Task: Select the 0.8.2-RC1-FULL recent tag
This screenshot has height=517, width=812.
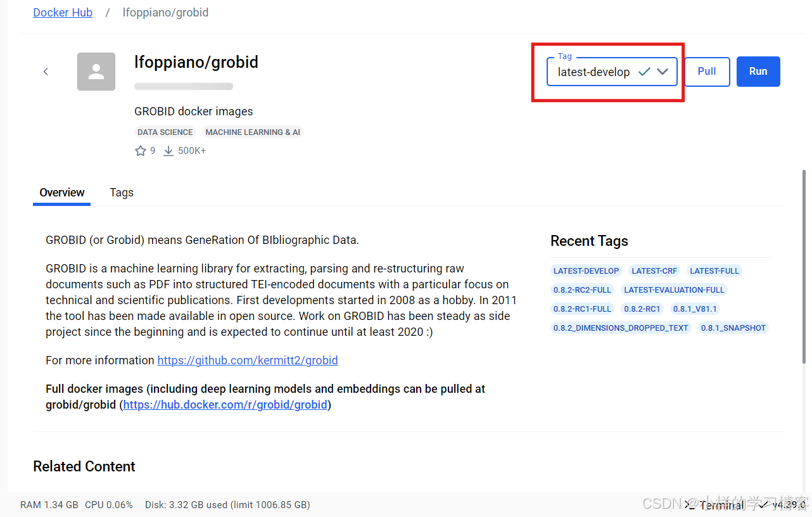Action: (582, 309)
